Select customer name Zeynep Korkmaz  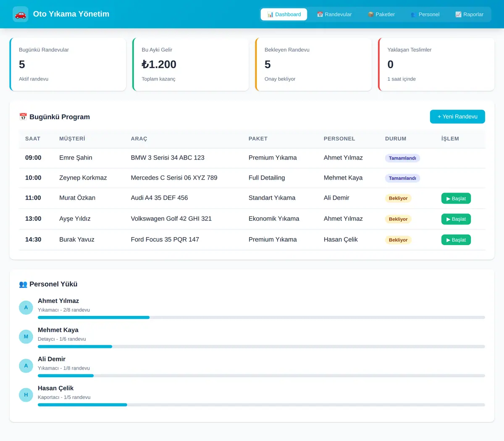pos(83,178)
